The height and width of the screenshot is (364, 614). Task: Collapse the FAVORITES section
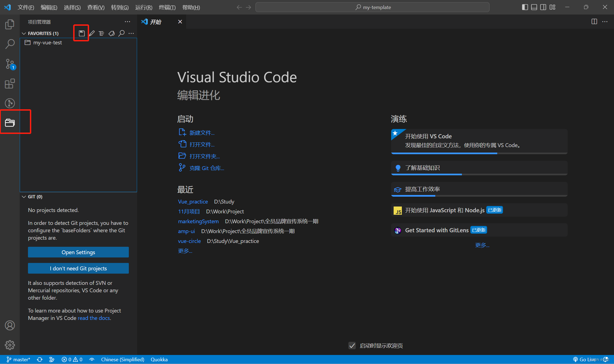coord(24,33)
